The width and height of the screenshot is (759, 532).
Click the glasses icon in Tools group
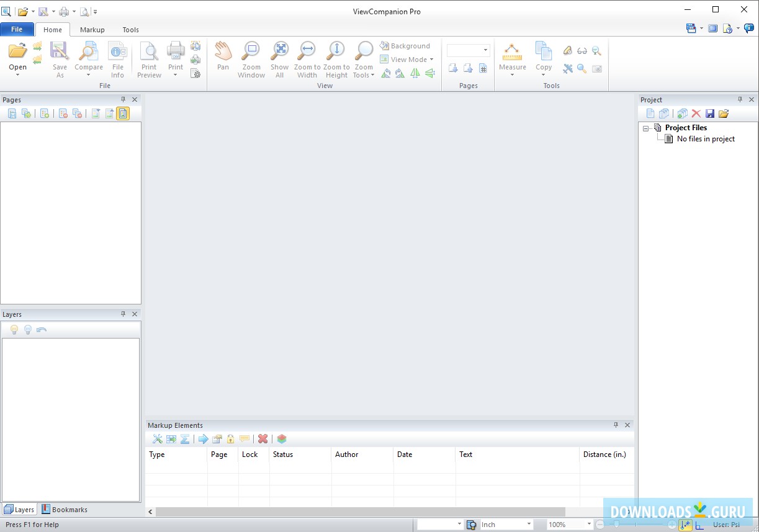tap(582, 51)
